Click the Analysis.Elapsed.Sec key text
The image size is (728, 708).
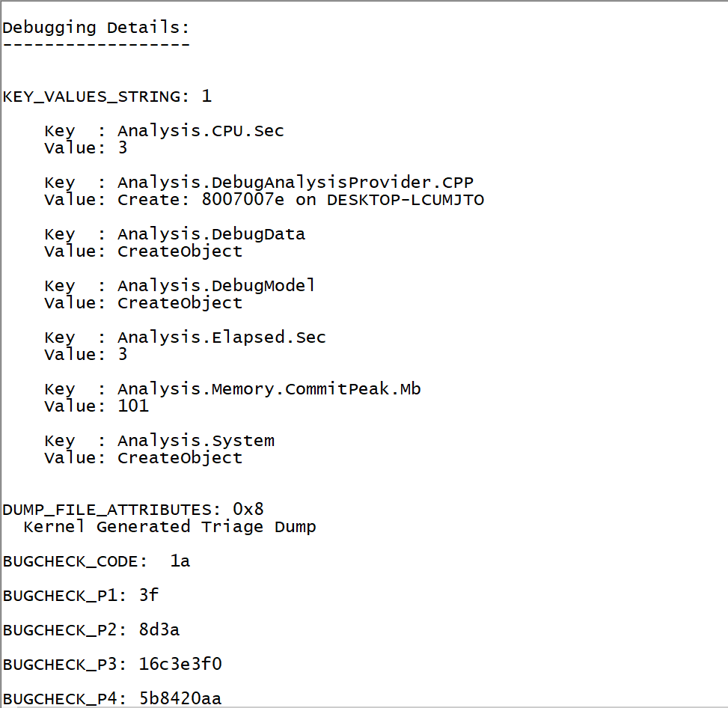click(x=221, y=338)
